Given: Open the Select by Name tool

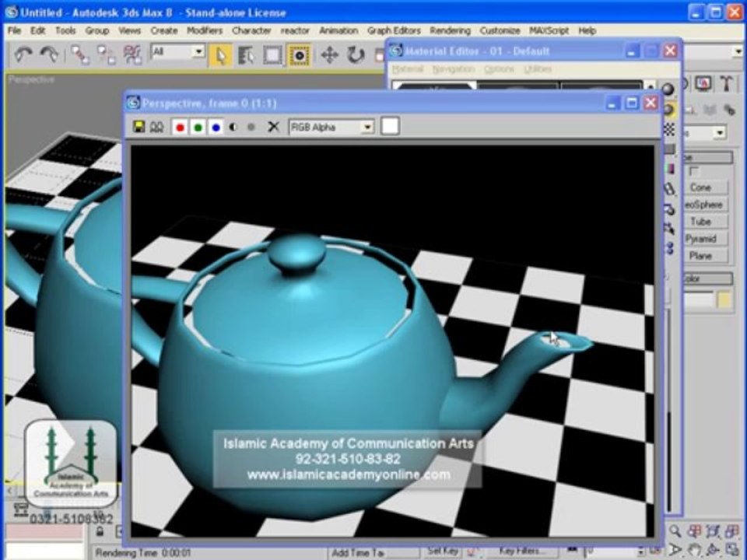Looking at the screenshot, I should 246,55.
